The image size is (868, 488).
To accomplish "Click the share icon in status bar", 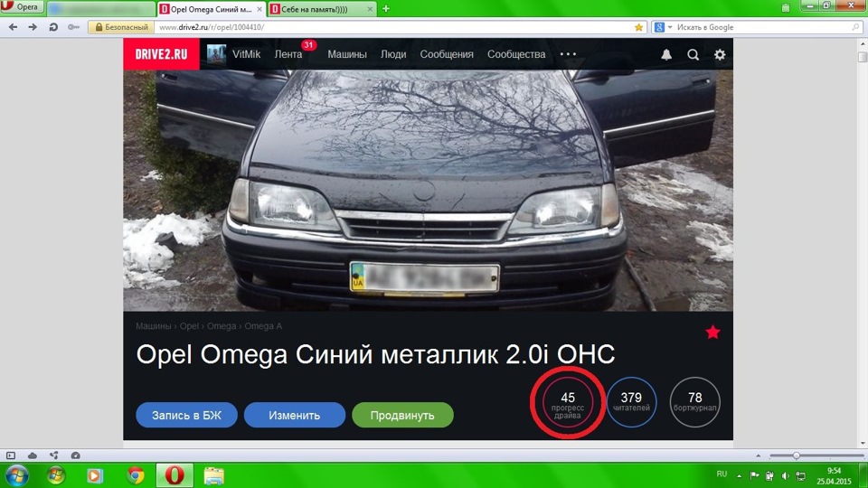I will pos(53,455).
